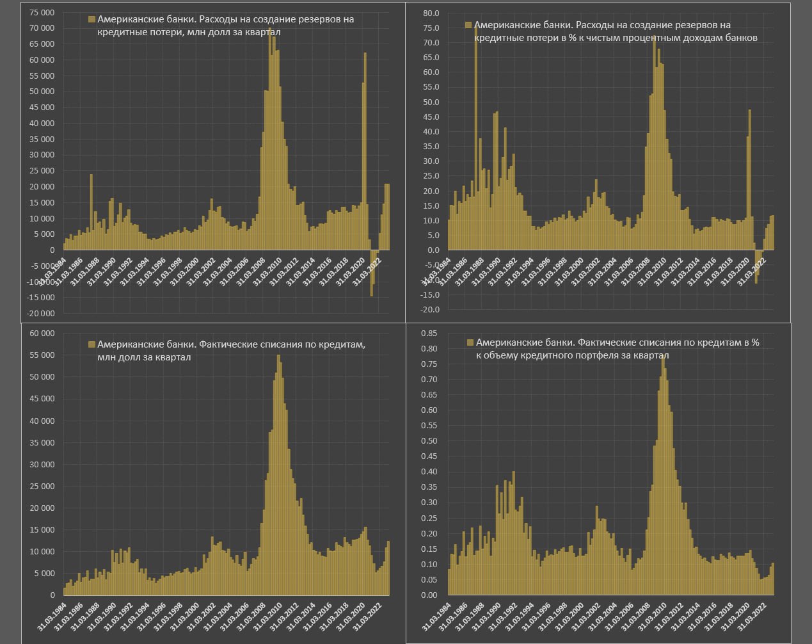The image size is (812, 644).
Task: Click legend swatch of charge-offs % loan portfolio chart
Action: 470,342
